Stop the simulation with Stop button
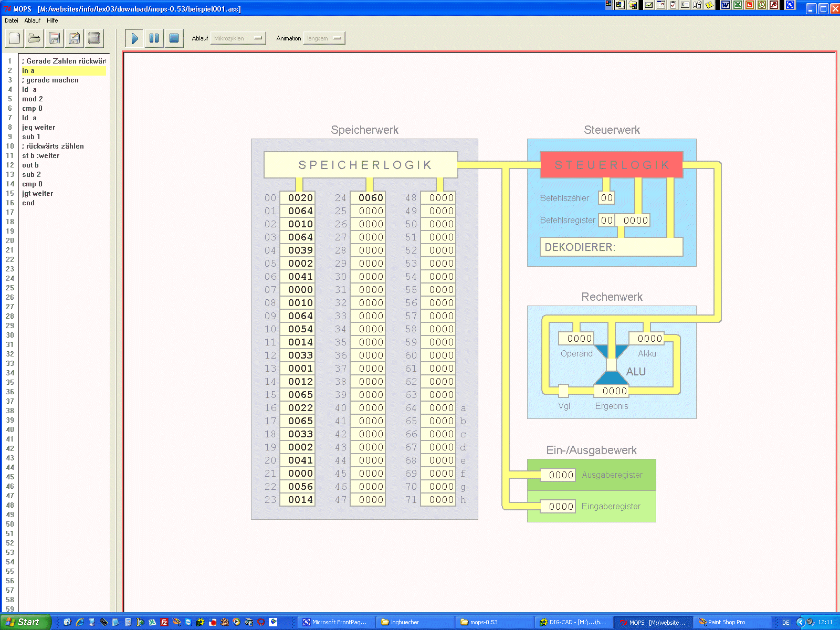 [x=174, y=38]
